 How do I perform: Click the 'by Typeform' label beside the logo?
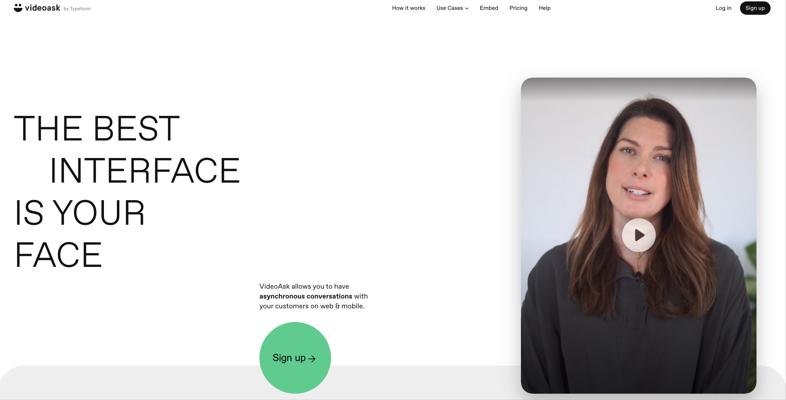click(77, 9)
